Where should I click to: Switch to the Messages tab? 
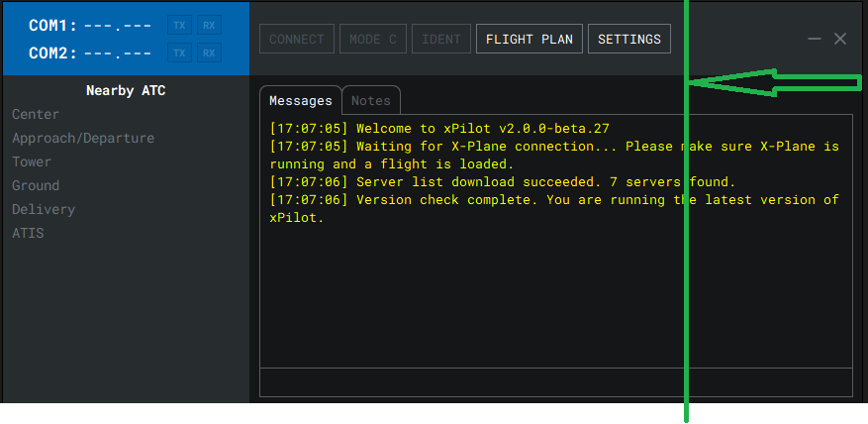(301, 101)
